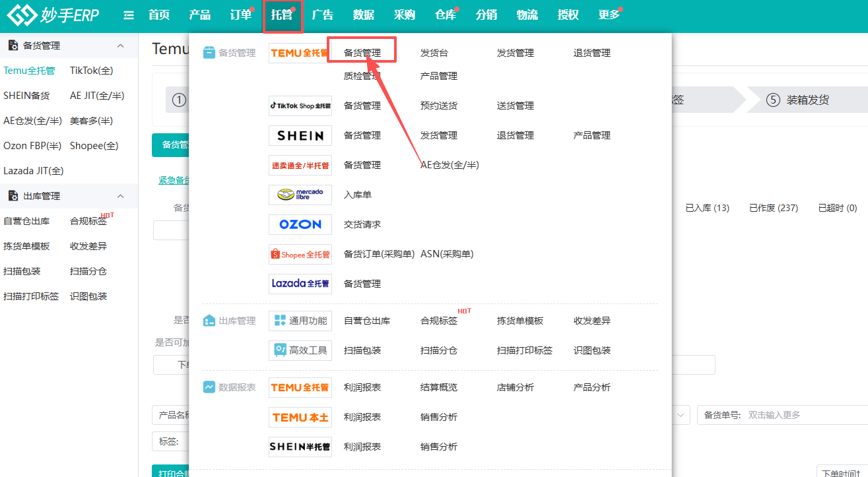
Task: Click the 妙手ERP logo
Action: (53, 15)
